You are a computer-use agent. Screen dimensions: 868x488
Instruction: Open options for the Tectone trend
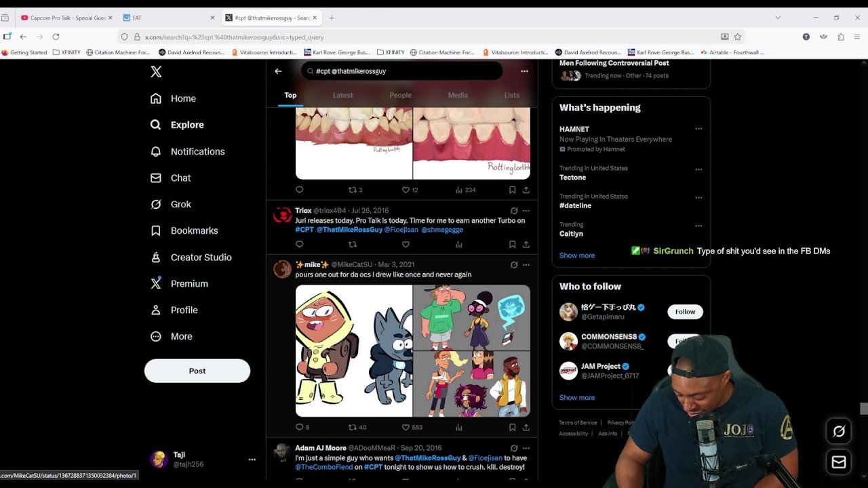click(698, 169)
